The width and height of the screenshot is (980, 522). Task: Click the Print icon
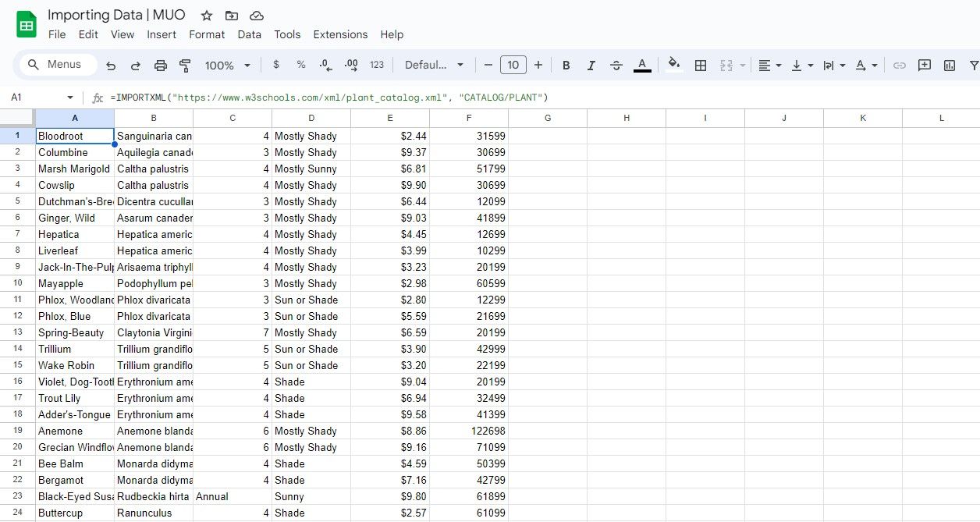(160, 66)
